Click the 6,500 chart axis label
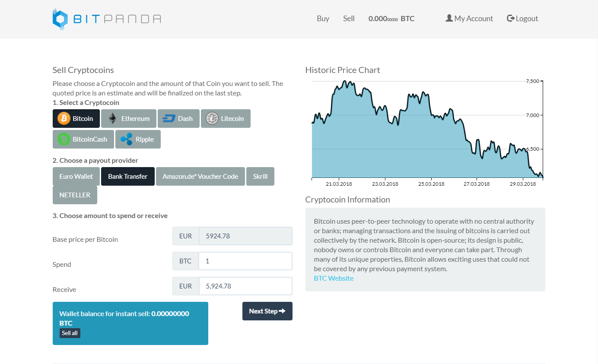The width and height of the screenshot is (598, 364). click(532, 149)
